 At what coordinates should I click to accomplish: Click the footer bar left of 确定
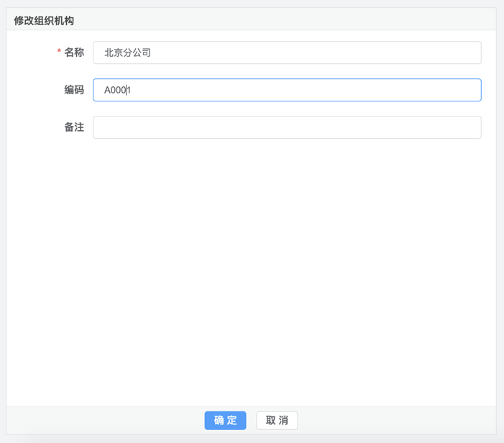pyautogui.click(x=108, y=420)
